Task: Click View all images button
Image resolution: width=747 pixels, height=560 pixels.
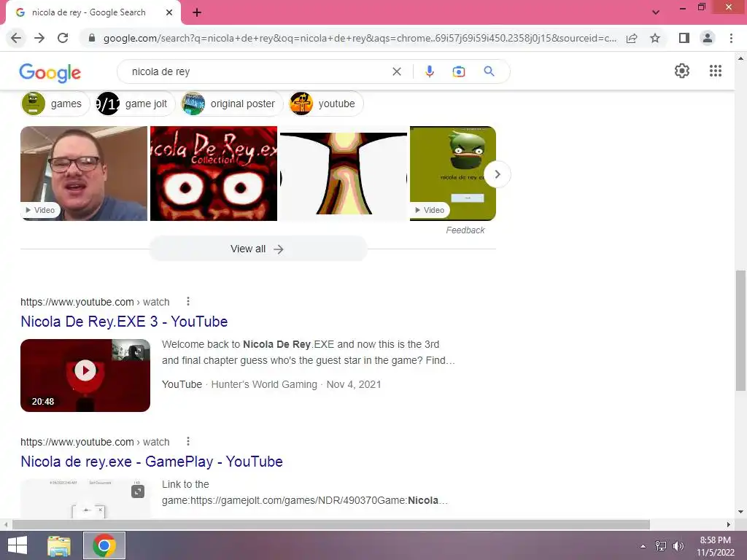Action: point(258,249)
